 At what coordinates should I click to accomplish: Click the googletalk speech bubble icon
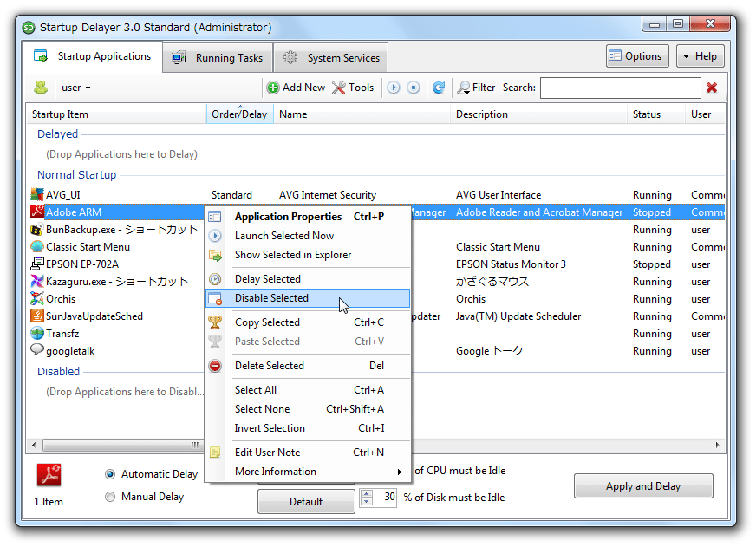pos(37,350)
